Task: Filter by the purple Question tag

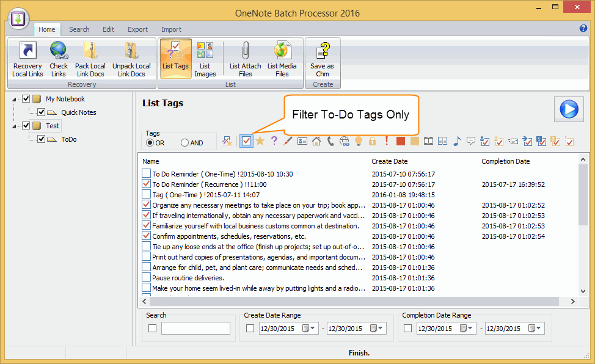Action: pyautogui.click(x=274, y=141)
